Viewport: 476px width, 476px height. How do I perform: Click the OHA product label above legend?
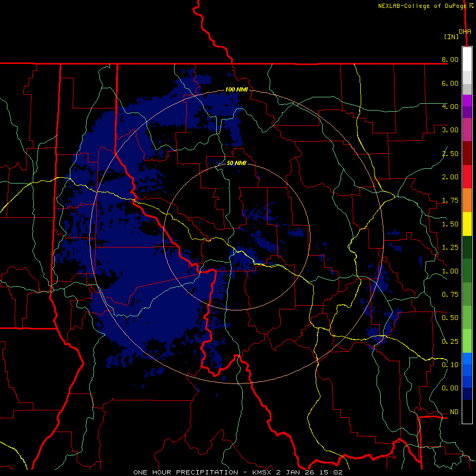pos(465,32)
